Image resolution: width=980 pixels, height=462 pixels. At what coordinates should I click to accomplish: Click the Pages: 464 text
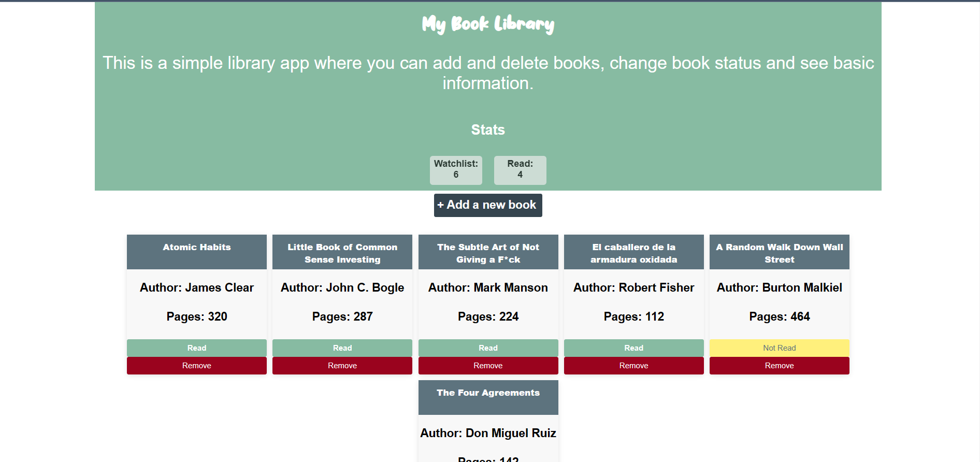780,316
